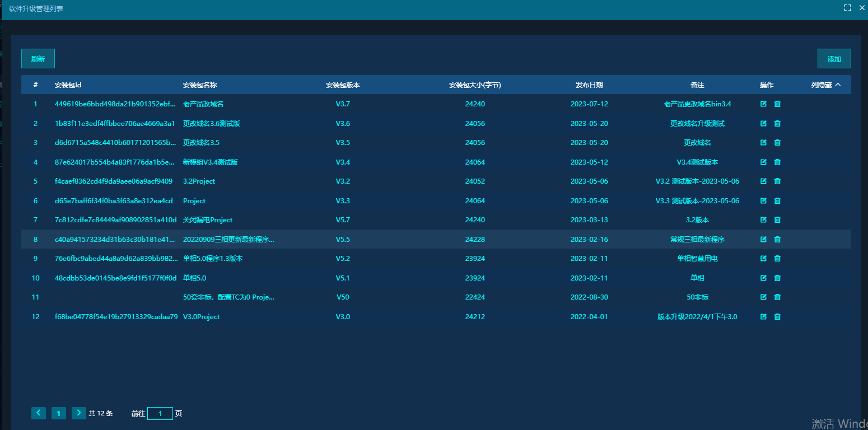Delete the 更改域名3.6测试版 row
868x430 pixels.
(777, 124)
